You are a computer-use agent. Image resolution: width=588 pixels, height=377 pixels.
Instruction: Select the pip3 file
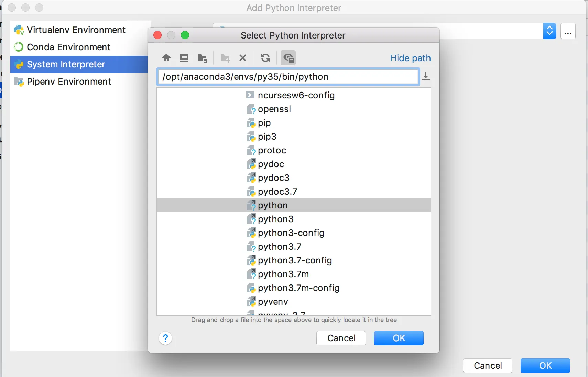click(x=294, y=137)
